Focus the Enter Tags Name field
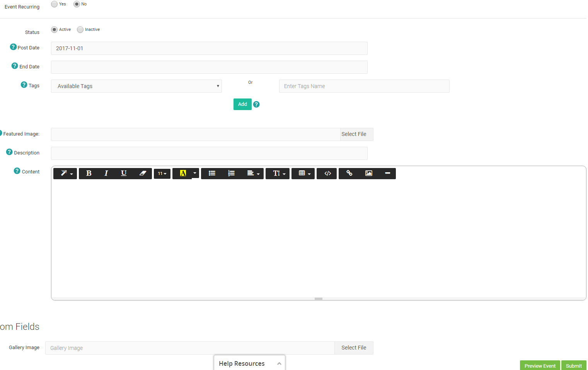 364,86
